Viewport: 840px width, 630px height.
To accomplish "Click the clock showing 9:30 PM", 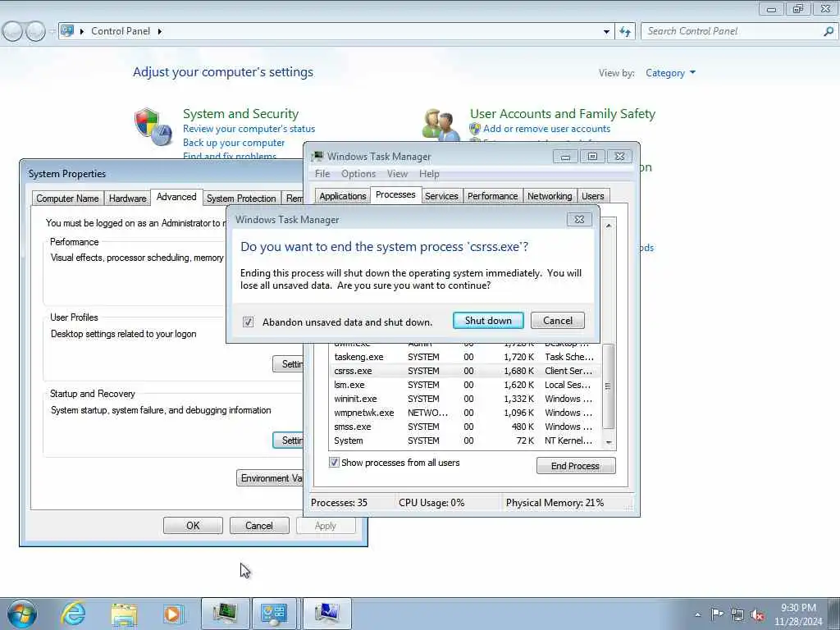I will click(x=798, y=608).
